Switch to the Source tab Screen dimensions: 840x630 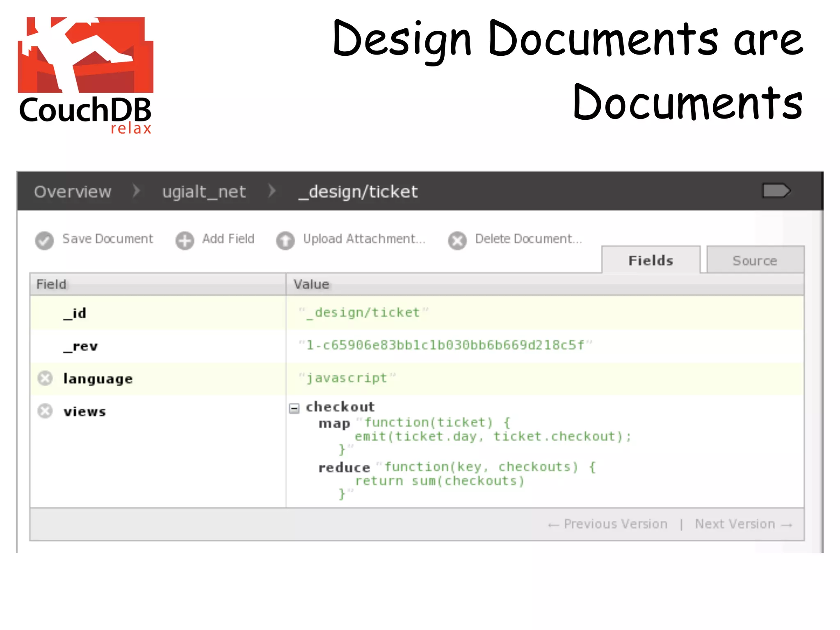point(755,260)
